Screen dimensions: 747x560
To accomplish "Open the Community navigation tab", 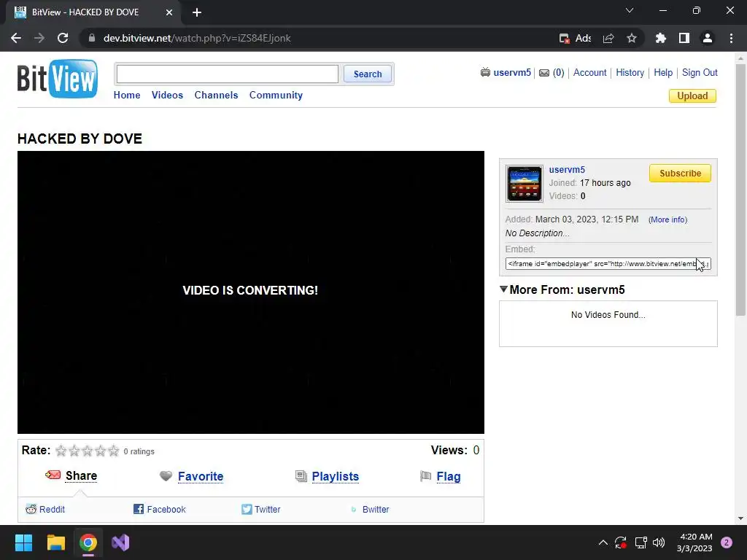I will (x=276, y=95).
